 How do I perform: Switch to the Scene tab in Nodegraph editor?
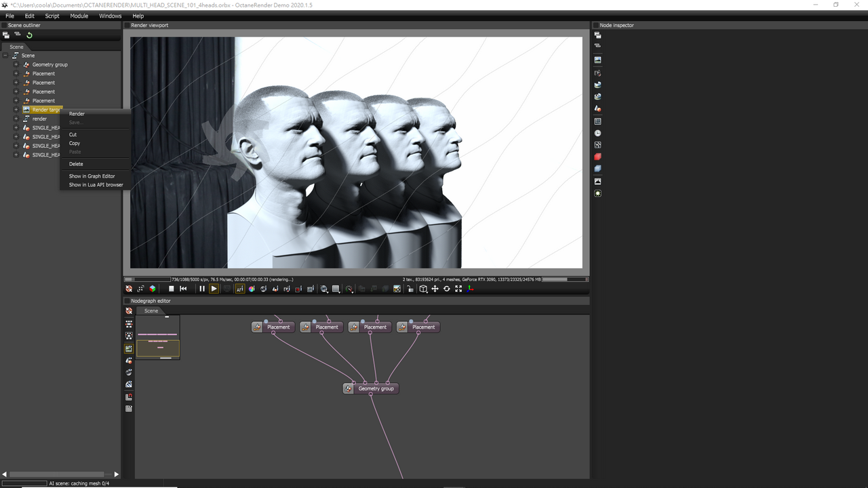[x=151, y=310]
